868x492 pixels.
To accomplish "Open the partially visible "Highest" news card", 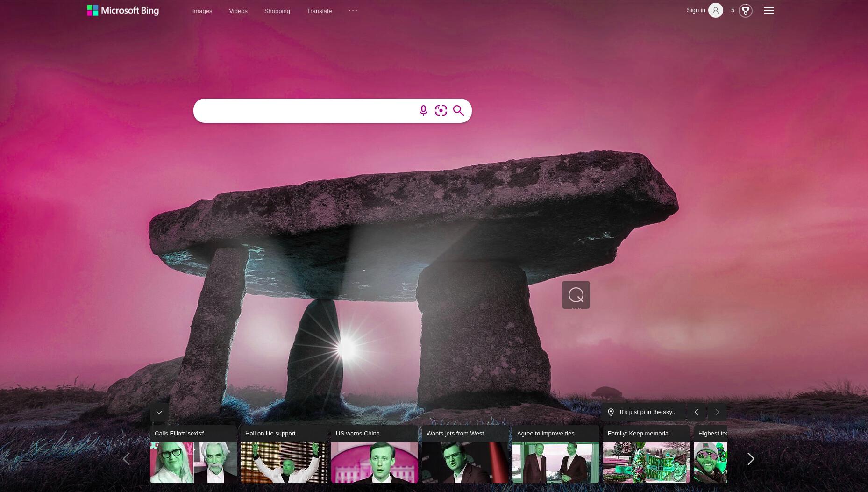I will coord(711,454).
